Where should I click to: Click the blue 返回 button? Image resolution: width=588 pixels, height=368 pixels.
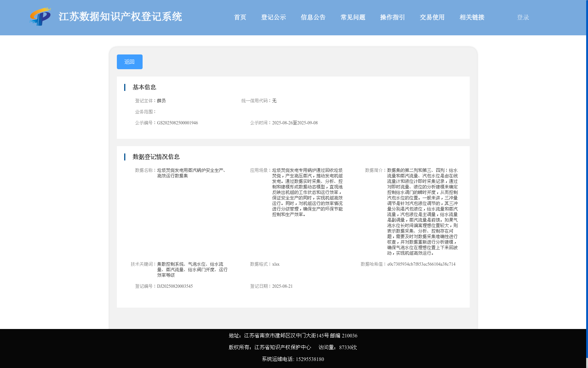point(130,62)
